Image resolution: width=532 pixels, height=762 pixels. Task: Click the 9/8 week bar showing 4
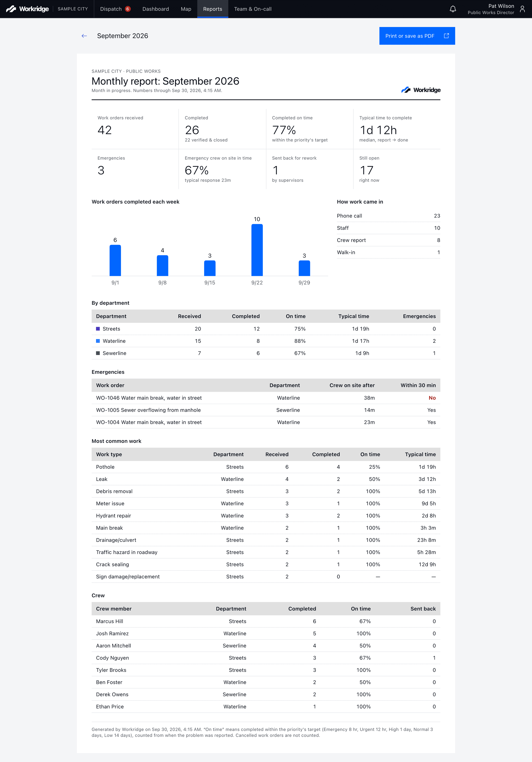(x=162, y=265)
